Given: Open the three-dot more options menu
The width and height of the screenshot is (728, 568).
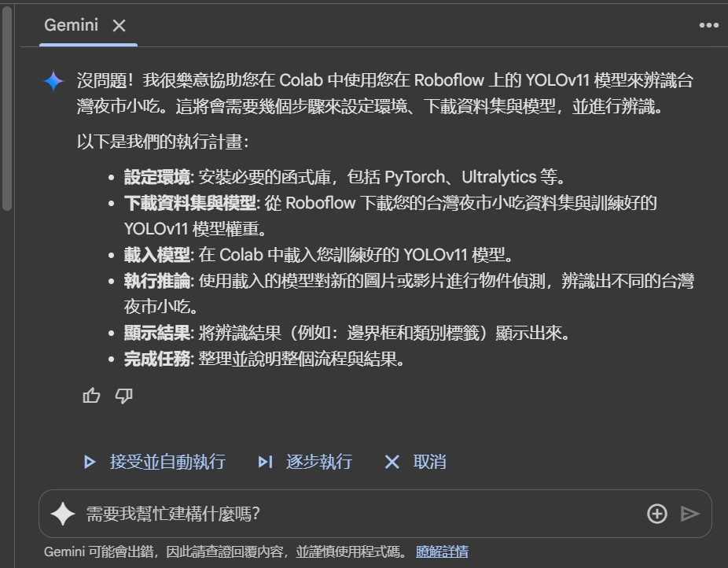Looking at the screenshot, I should (708, 25).
